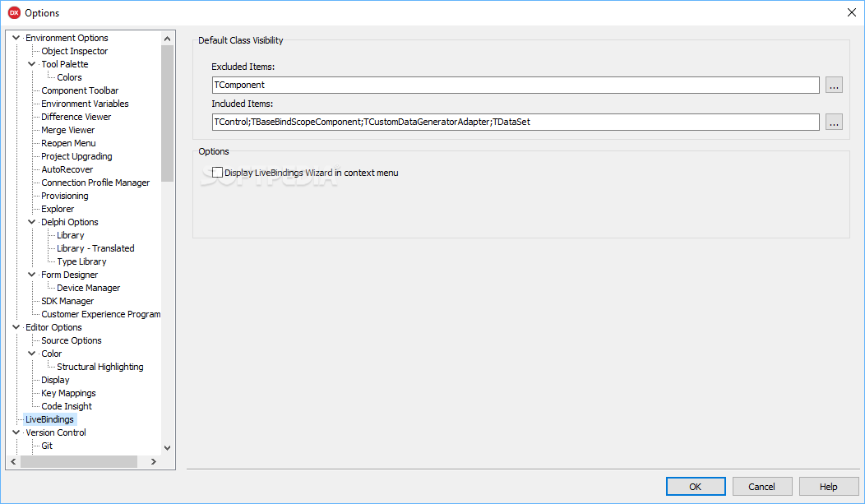Click the DX application icon in title bar

coord(14,12)
